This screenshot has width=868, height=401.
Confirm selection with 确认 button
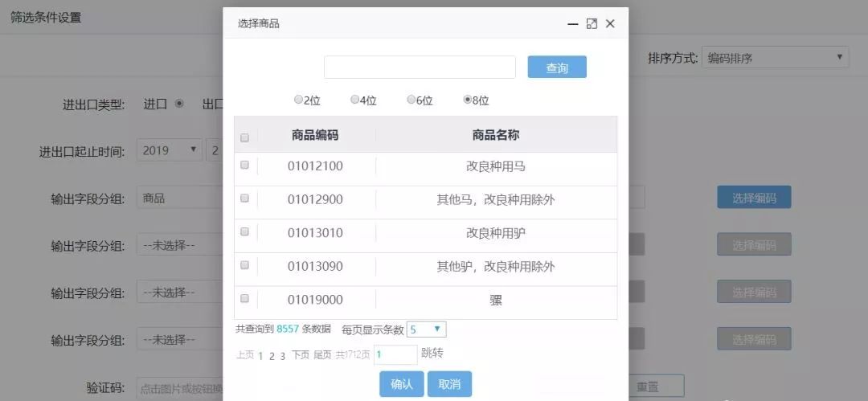coord(401,384)
